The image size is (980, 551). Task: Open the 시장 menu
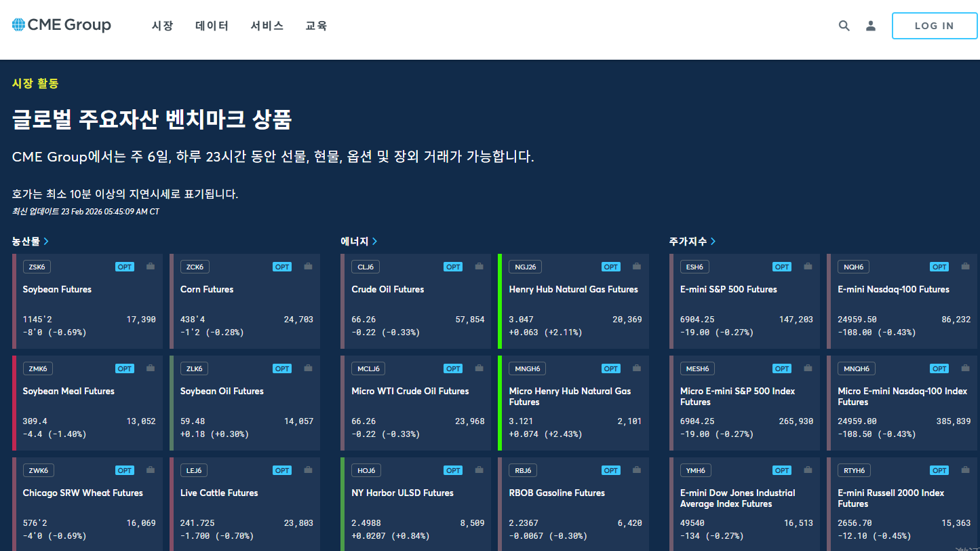[x=162, y=25]
